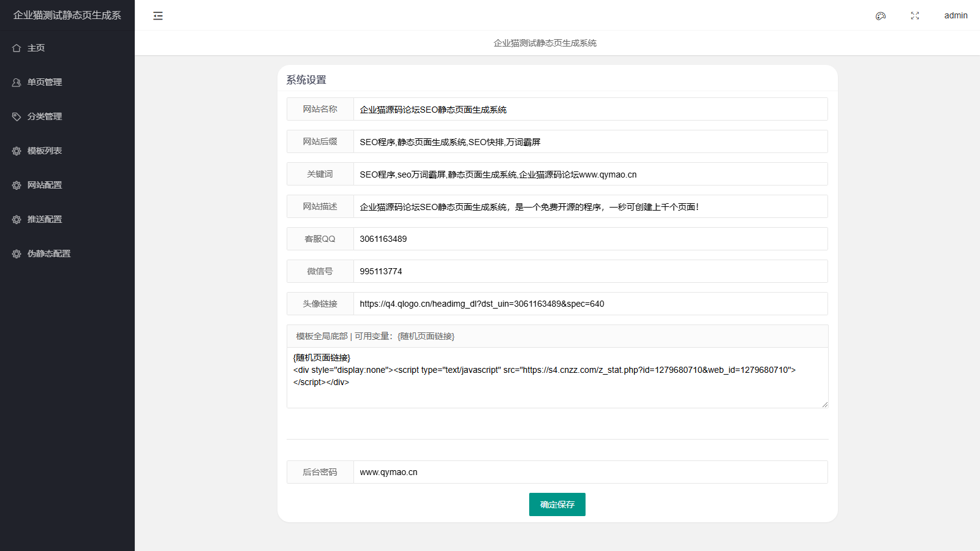The height and width of the screenshot is (551, 980).
Task: Click the tag icon beside 分类管理
Action: (x=17, y=116)
